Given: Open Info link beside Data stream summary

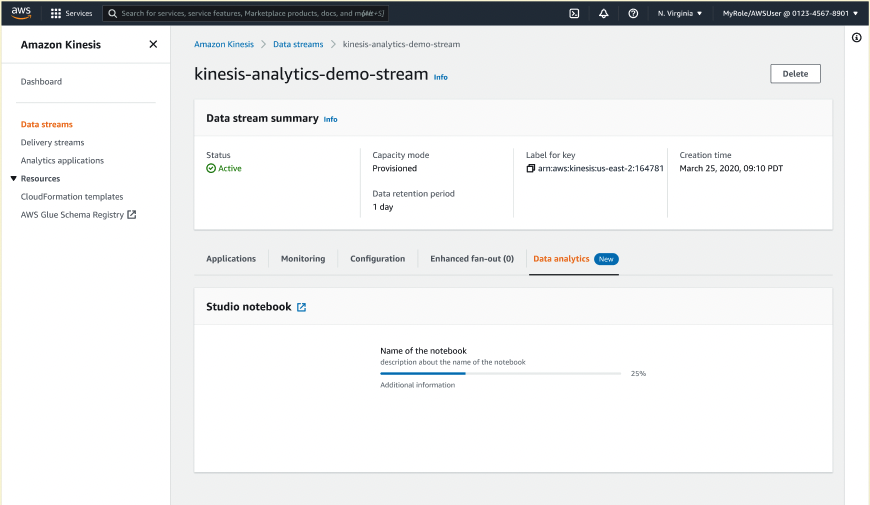Looking at the screenshot, I should [x=330, y=119].
